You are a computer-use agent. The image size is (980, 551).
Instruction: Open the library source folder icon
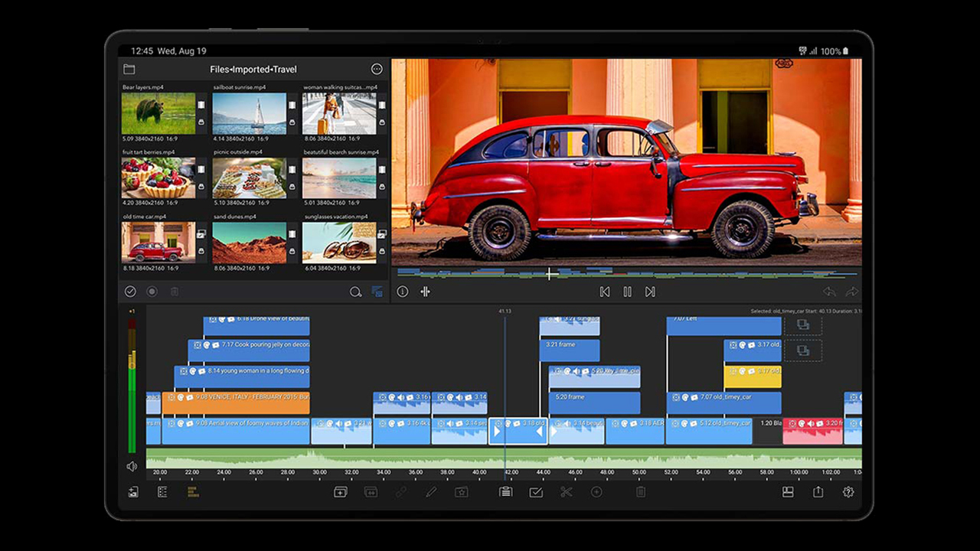pos(129,70)
